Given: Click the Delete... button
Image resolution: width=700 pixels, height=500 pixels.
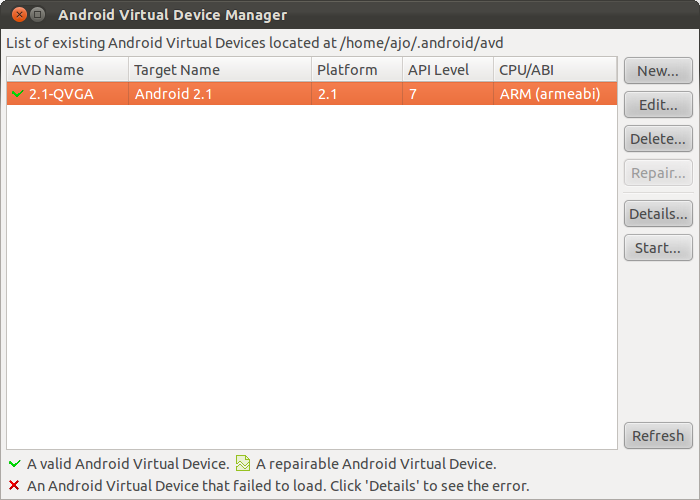Looking at the screenshot, I should 658,139.
